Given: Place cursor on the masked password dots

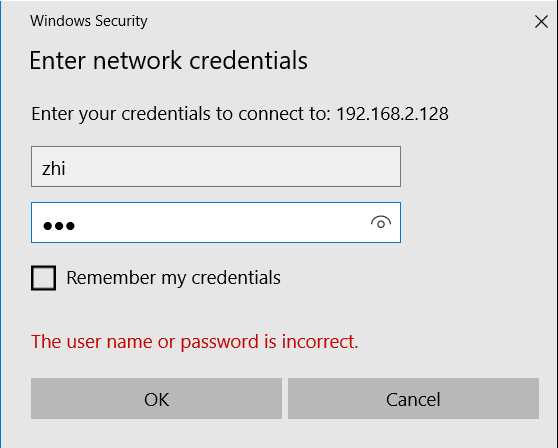Looking at the screenshot, I should [x=59, y=226].
